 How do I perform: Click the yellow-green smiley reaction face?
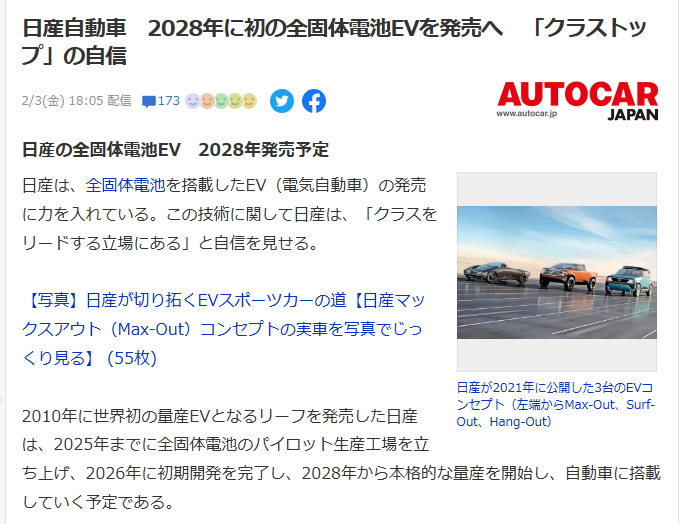[235, 101]
